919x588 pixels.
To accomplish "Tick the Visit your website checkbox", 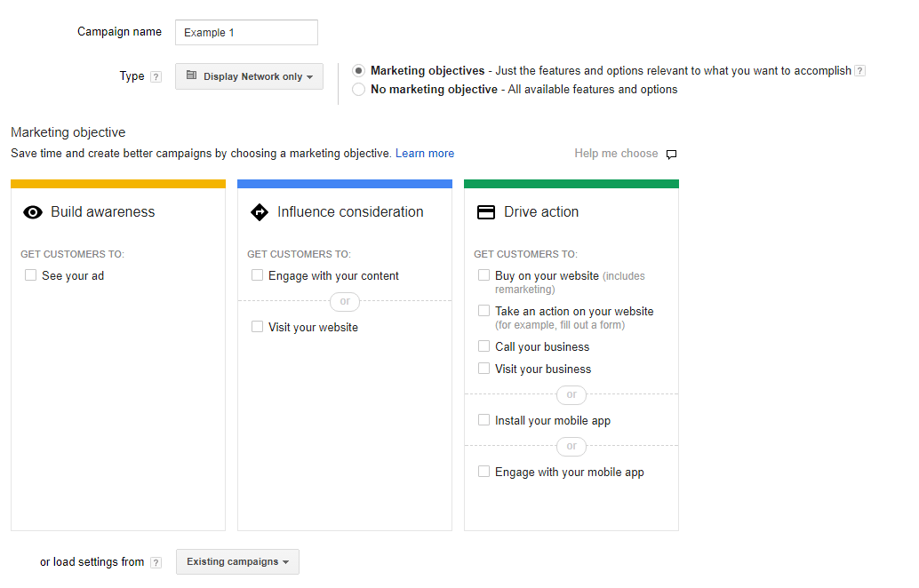I will click(x=257, y=327).
